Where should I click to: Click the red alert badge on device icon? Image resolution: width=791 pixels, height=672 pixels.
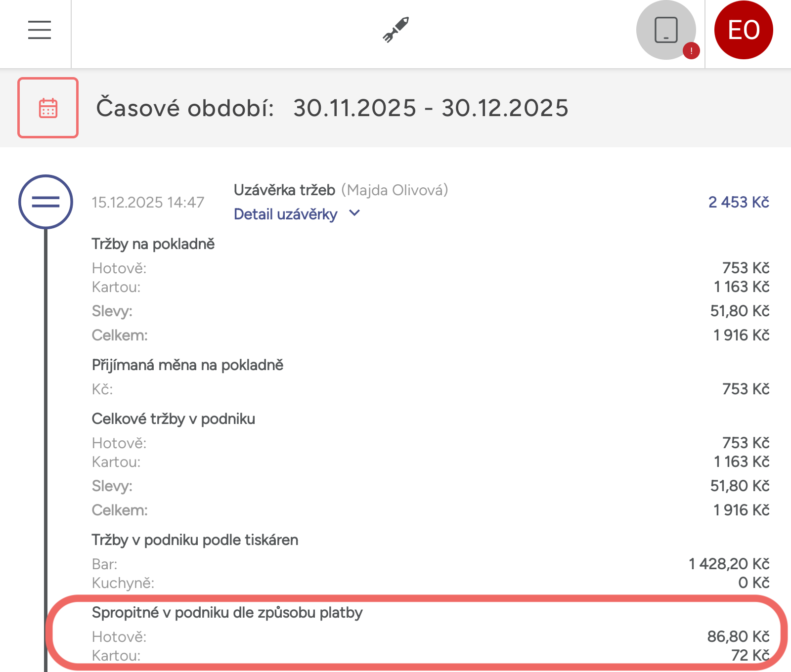point(691,51)
